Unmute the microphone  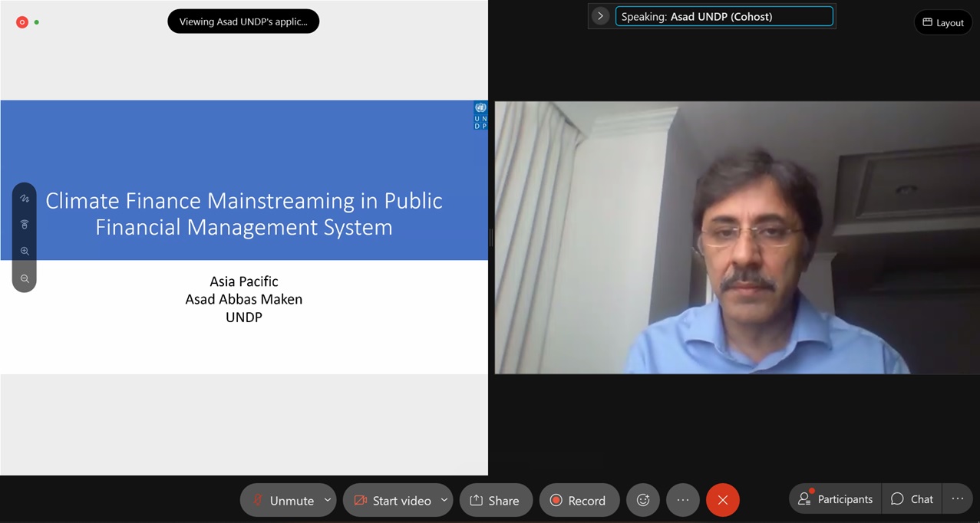[x=283, y=500]
